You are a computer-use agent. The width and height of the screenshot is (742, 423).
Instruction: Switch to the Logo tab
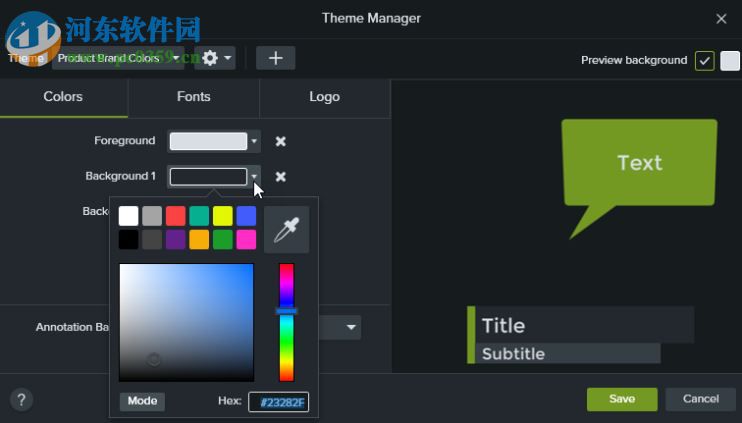click(x=325, y=97)
